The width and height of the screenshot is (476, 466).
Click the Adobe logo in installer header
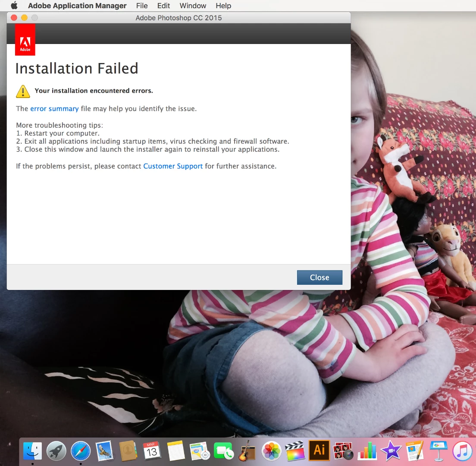coord(25,40)
